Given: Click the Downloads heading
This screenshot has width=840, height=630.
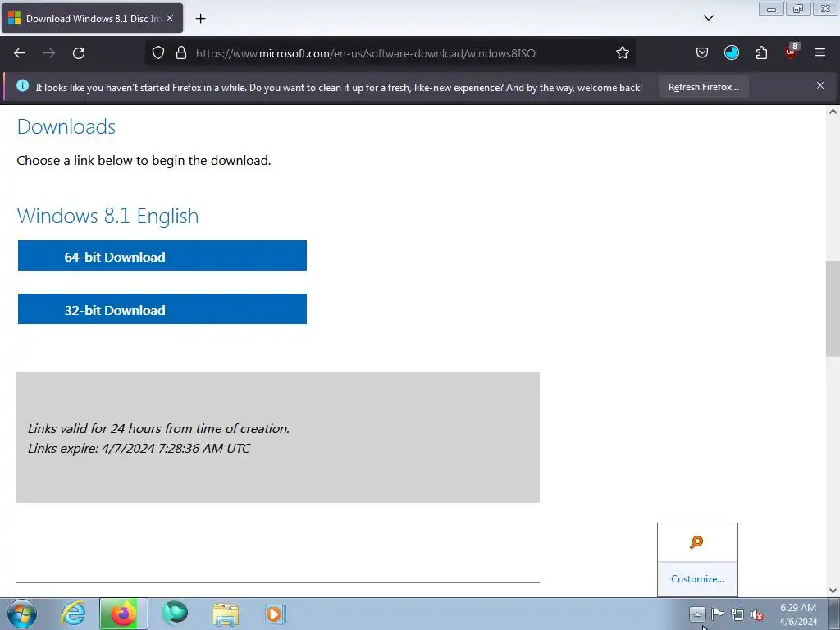Looking at the screenshot, I should click(66, 127).
